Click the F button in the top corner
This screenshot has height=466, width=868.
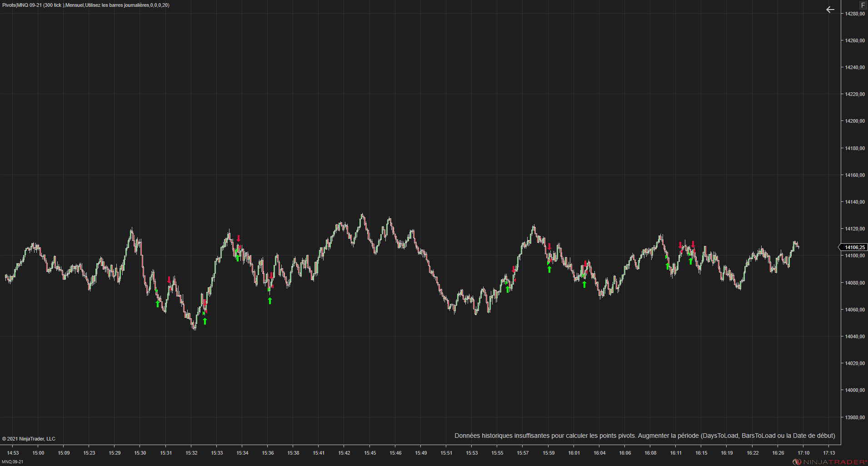pyautogui.click(x=863, y=5)
